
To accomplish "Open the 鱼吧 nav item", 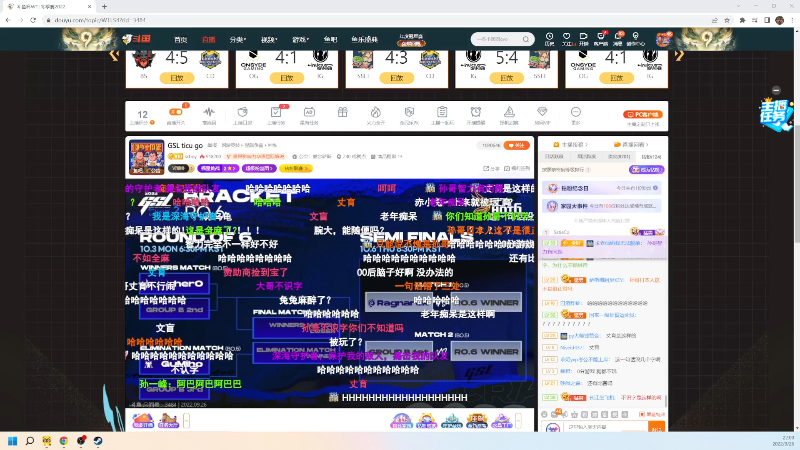I will click(330, 39).
